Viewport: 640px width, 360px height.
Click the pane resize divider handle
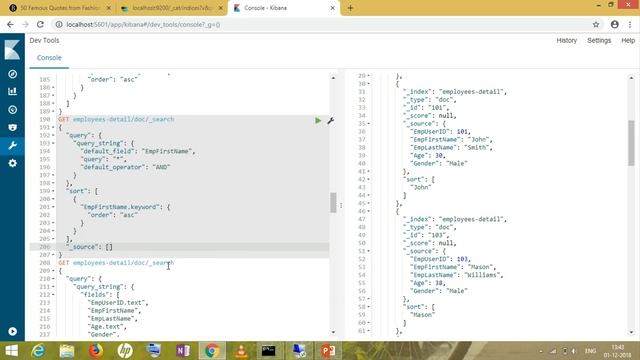341,205
